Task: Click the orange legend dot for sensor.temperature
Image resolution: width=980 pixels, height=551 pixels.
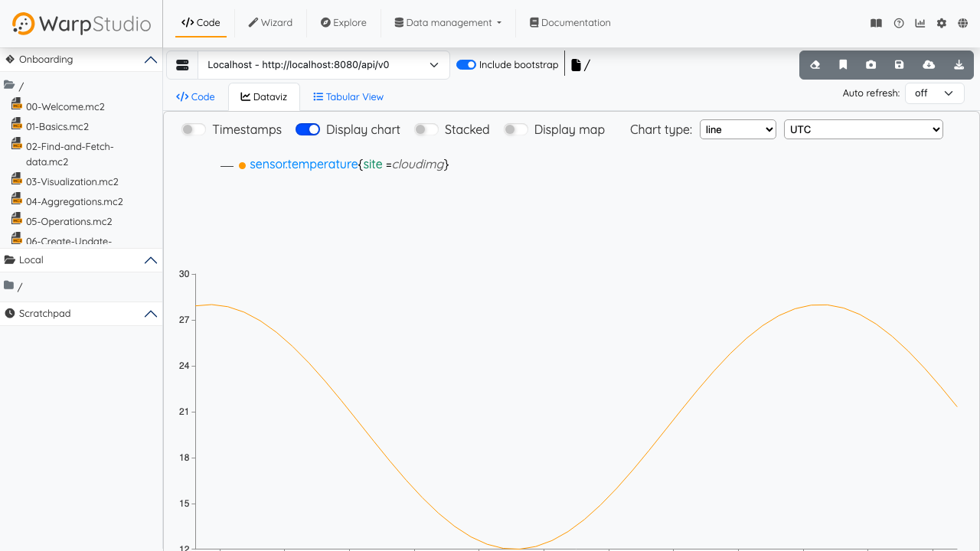Action: click(242, 165)
